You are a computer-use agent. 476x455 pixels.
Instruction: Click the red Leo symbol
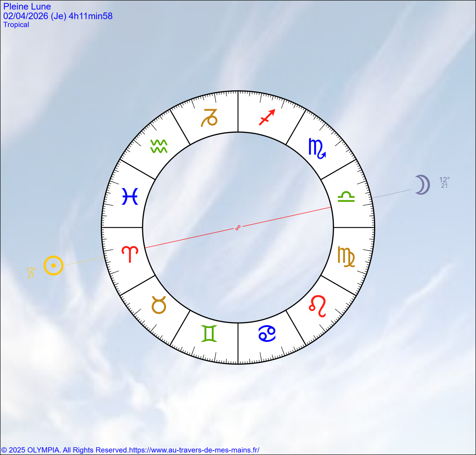(317, 306)
